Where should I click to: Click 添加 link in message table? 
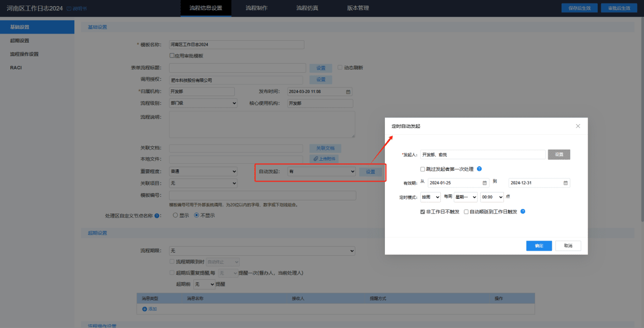(152, 309)
